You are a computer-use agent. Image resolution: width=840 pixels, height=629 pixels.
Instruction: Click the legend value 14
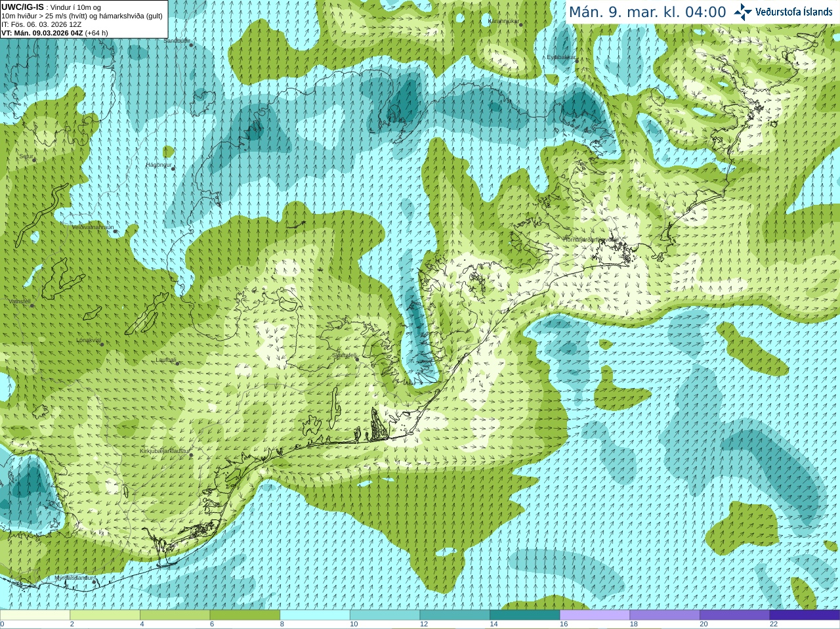pos(493,624)
